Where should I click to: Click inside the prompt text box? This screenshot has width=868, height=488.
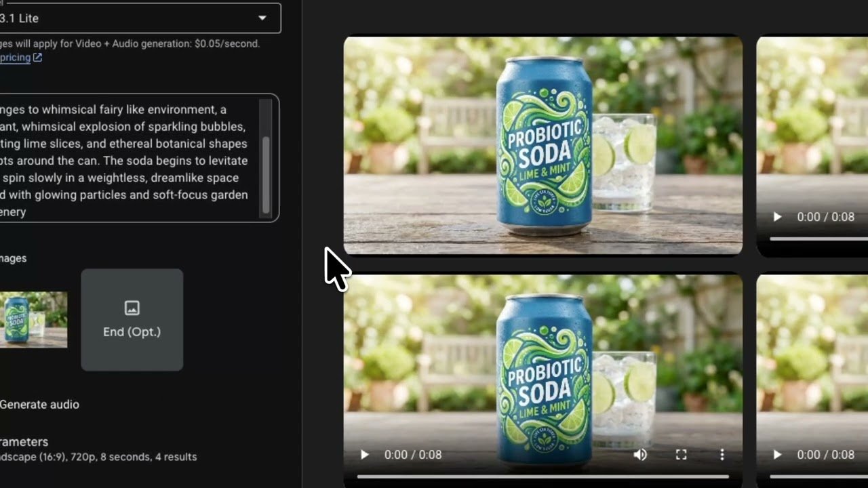[x=129, y=160]
